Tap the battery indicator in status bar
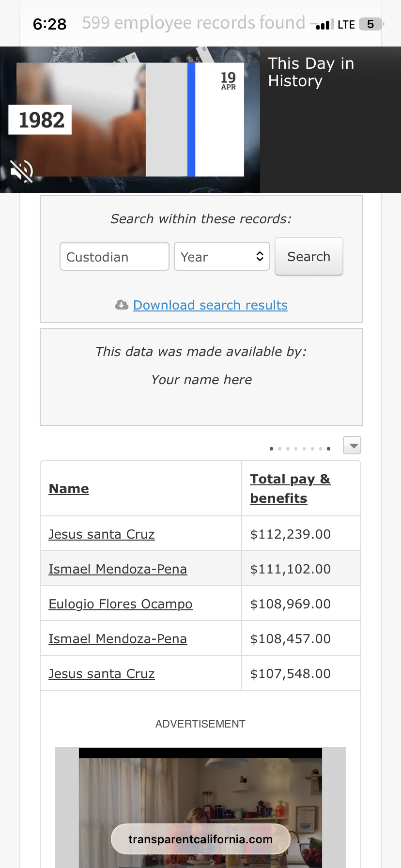 tap(370, 24)
